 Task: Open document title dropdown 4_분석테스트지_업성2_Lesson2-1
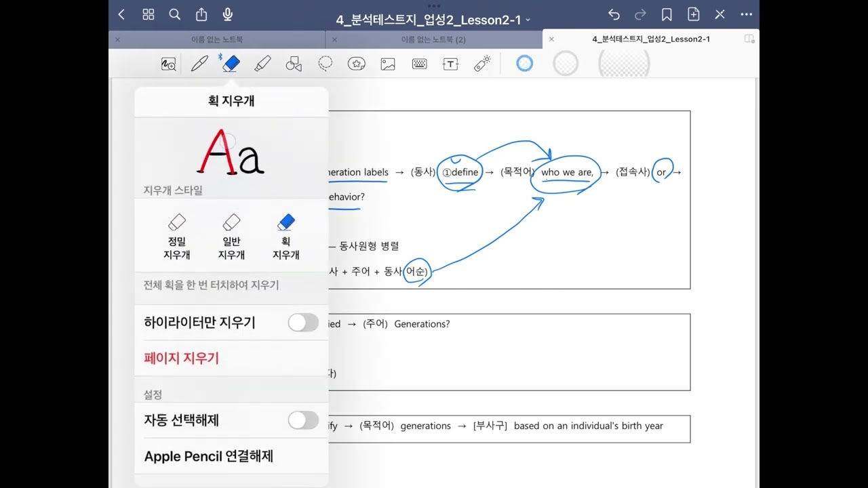point(433,20)
